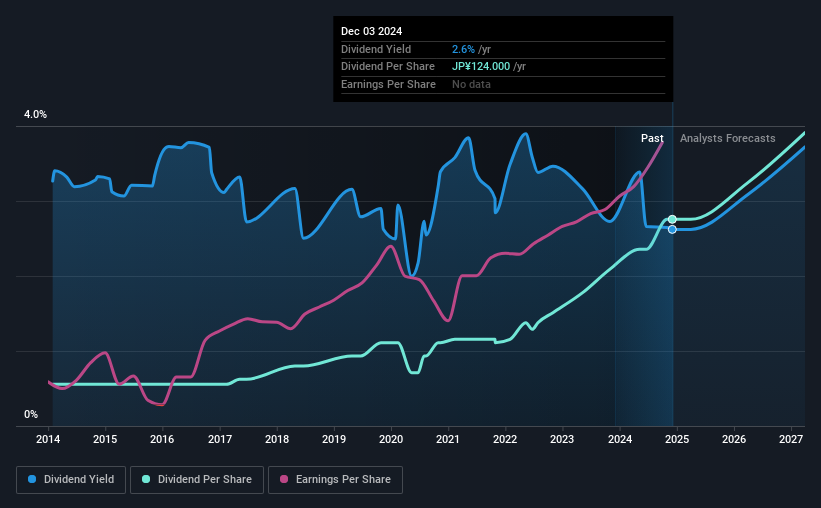Click the 2026 x-axis label

(x=734, y=439)
